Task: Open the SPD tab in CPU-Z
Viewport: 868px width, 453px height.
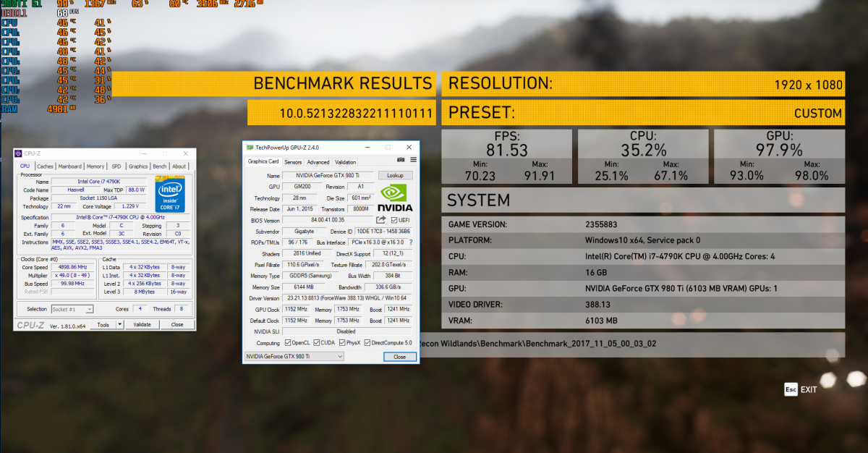Action: (x=116, y=166)
